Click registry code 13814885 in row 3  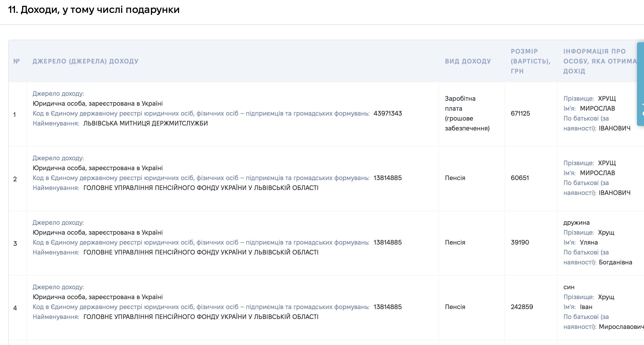(387, 242)
